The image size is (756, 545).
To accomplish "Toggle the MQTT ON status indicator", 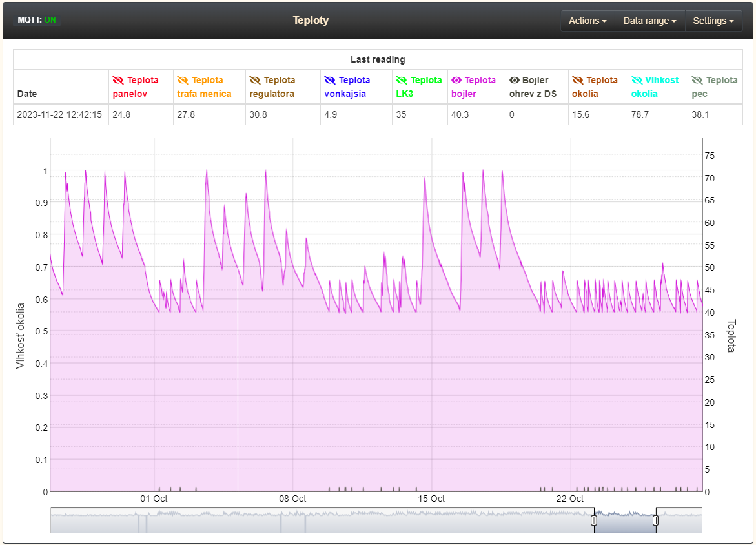I will point(37,20).
